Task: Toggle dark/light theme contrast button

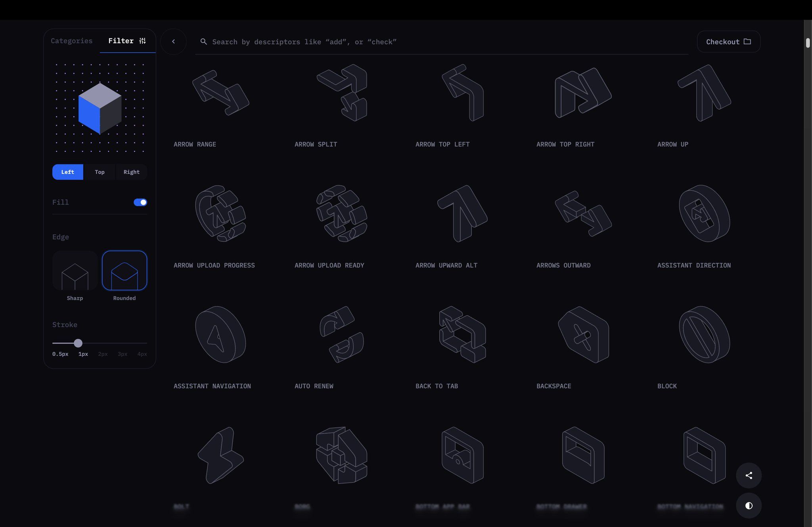Action: click(749, 506)
